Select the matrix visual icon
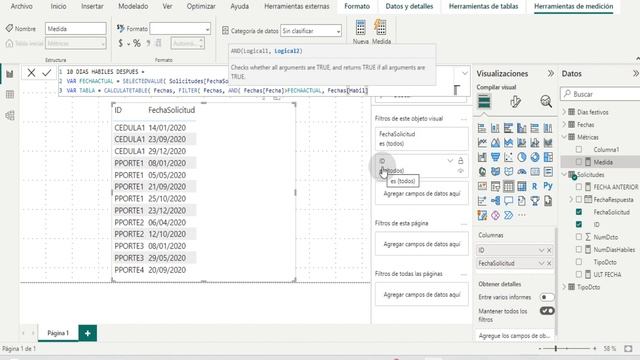 [x=522, y=187]
